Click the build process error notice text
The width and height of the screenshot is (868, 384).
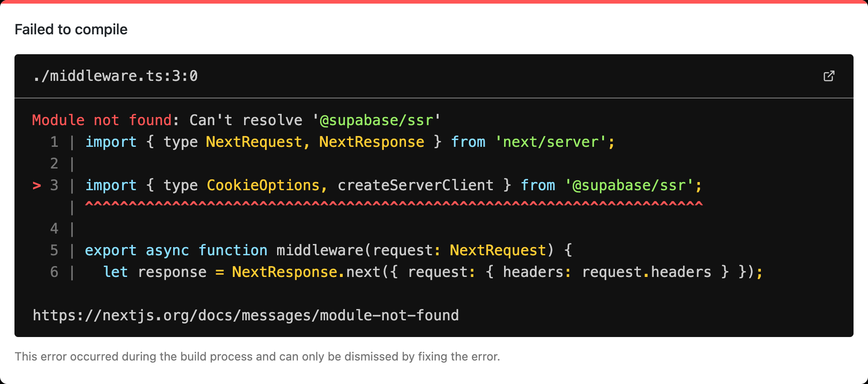[257, 356]
